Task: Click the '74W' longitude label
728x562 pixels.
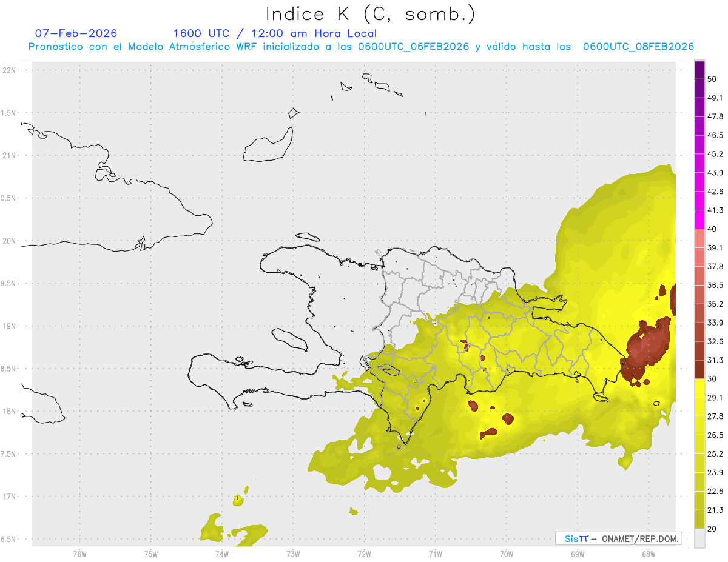Action: (x=222, y=554)
